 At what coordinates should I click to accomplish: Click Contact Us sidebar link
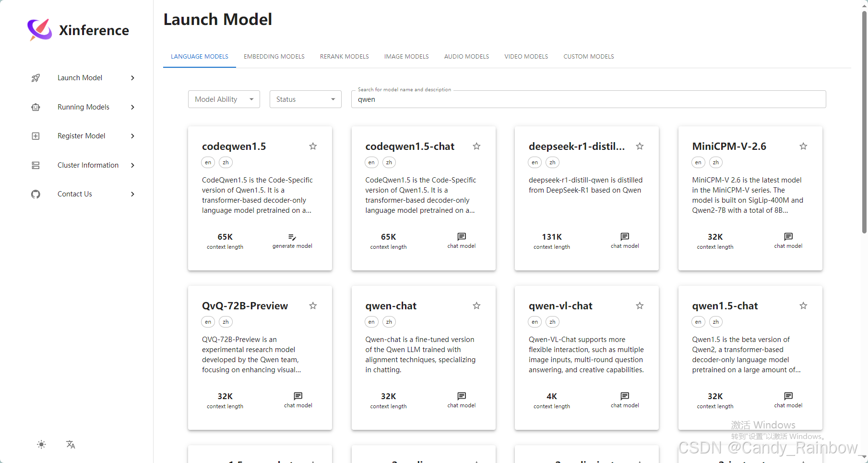coord(75,194)
